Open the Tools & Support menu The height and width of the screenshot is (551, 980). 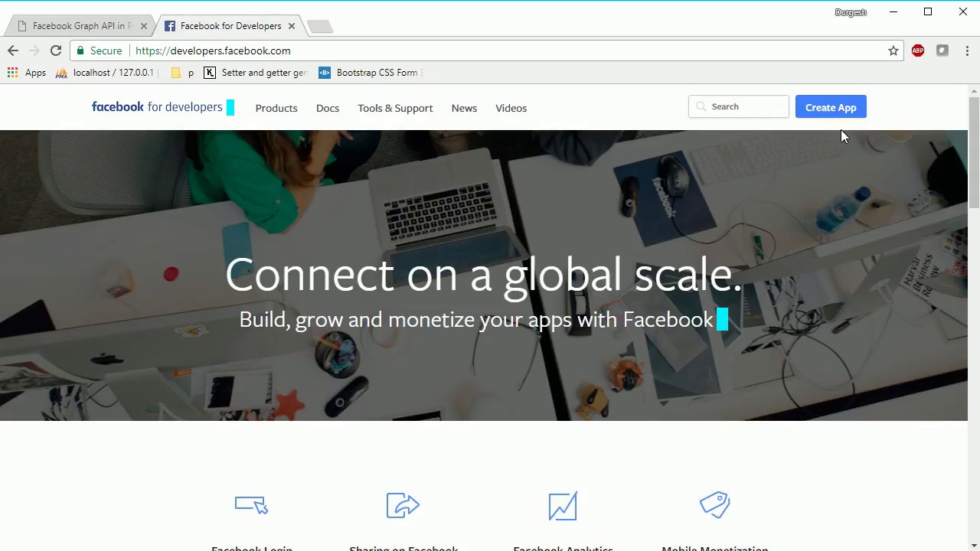[395, 108]
